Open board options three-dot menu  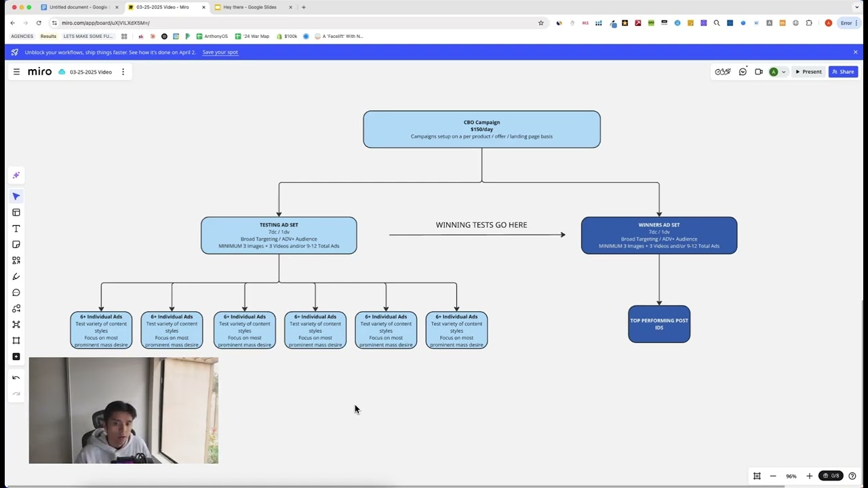pyautogui.click(x=123, y=72)
